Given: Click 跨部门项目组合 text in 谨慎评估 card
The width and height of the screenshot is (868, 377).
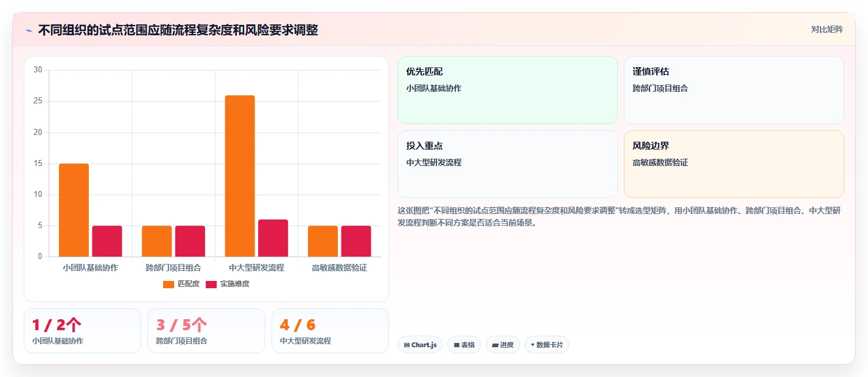Looking at the screenshot, I should tap(660, 88).
